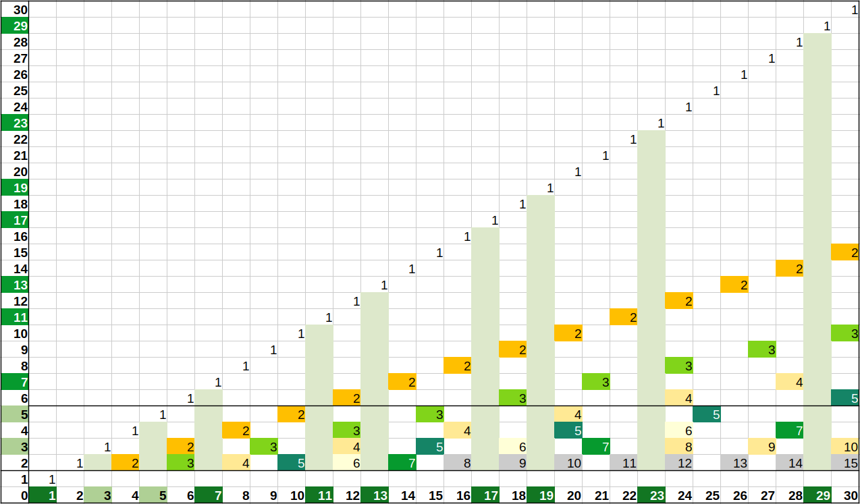Click the green 7 cell in column 21
This screenshot has height=504, width=860.
coord(596,447)
